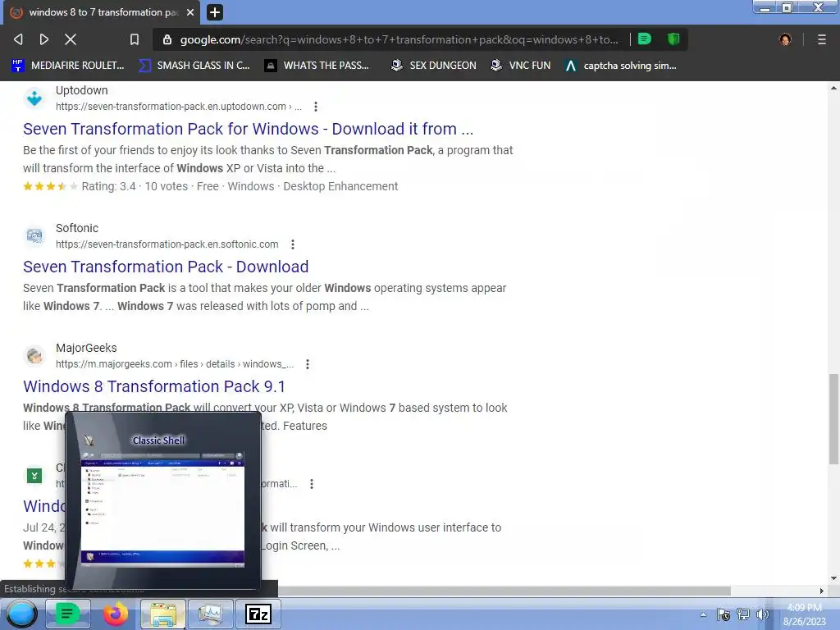The height and width of the screenshot is (630, 840).
Task: Open WHATS THE PASS... bookmark
Action: 317,66
